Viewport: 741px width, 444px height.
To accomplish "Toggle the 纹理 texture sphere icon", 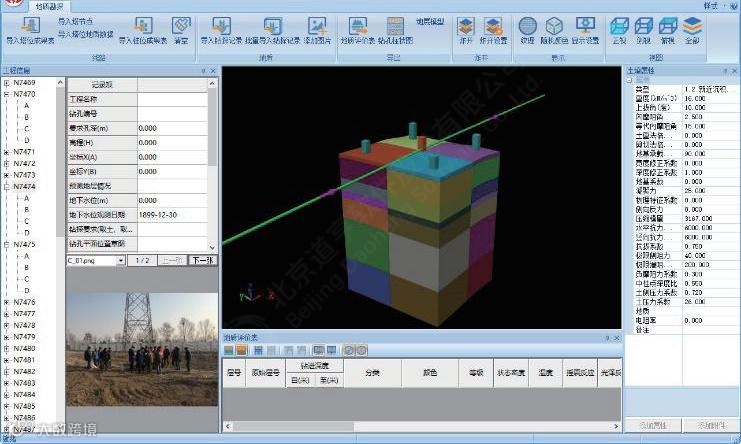I will [527, 26].
